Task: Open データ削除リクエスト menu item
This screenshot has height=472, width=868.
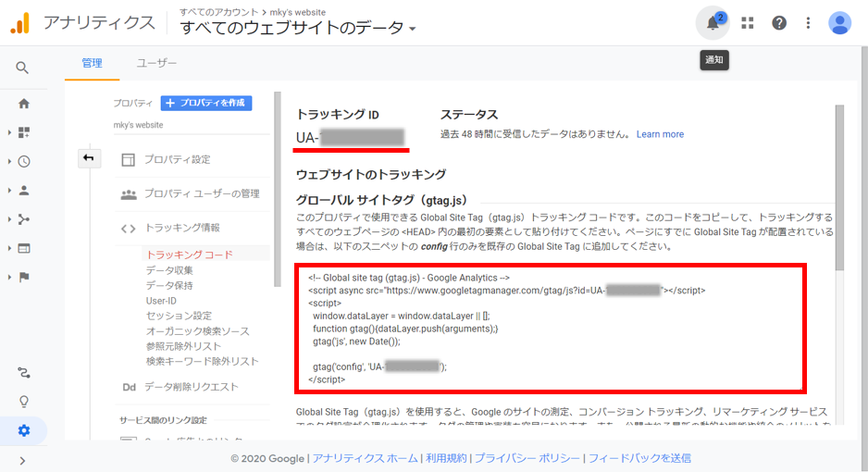Action: (191, 387)
